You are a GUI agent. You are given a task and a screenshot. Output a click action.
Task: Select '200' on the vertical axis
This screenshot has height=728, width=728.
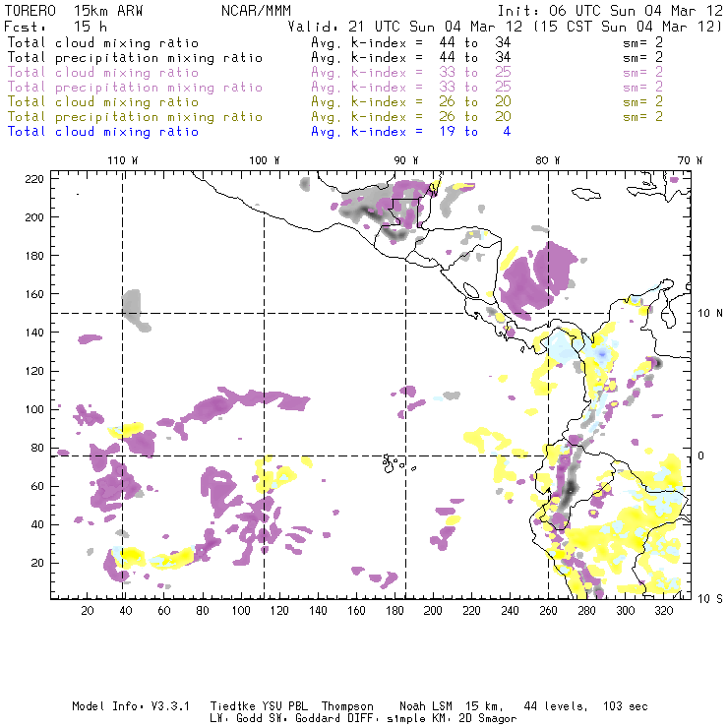(34, 217)
